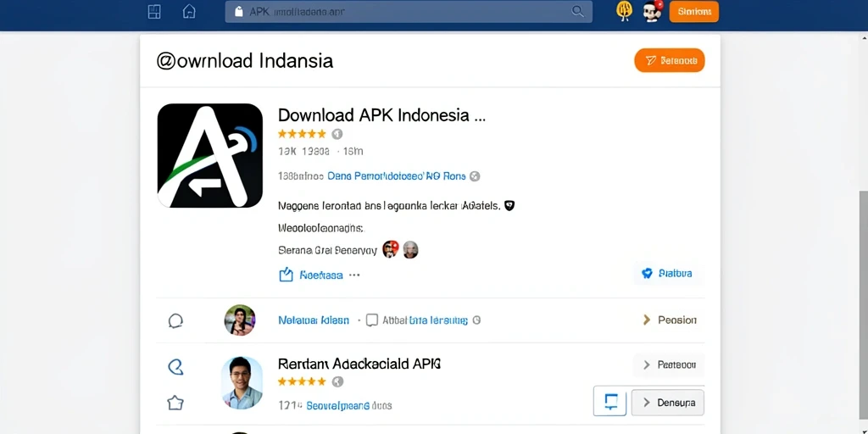Click the grey avatar next to Serana Gral
Image resolution: width=868 pixels, height=434 pixels.
pyautogui.click(x=410, y=250)
